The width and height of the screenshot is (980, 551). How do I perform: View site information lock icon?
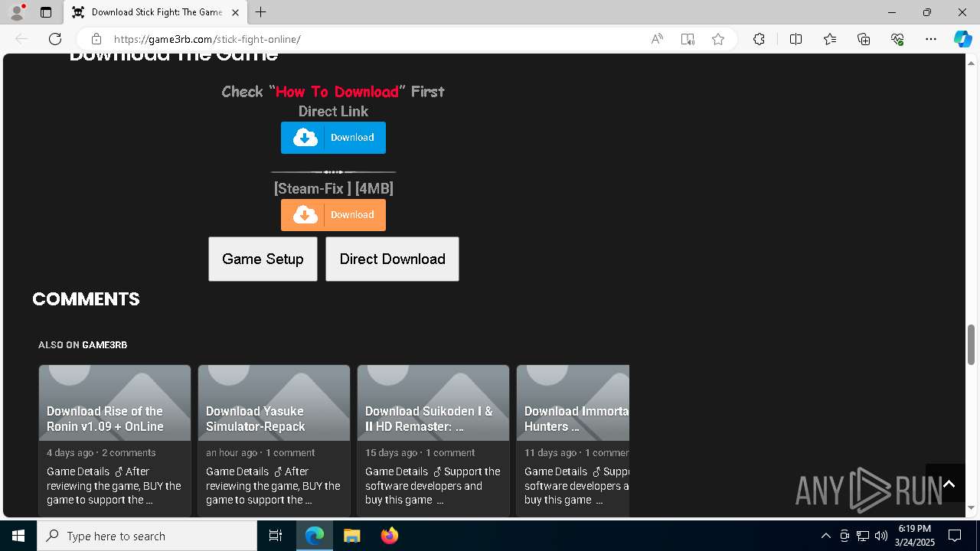point(96,39)
